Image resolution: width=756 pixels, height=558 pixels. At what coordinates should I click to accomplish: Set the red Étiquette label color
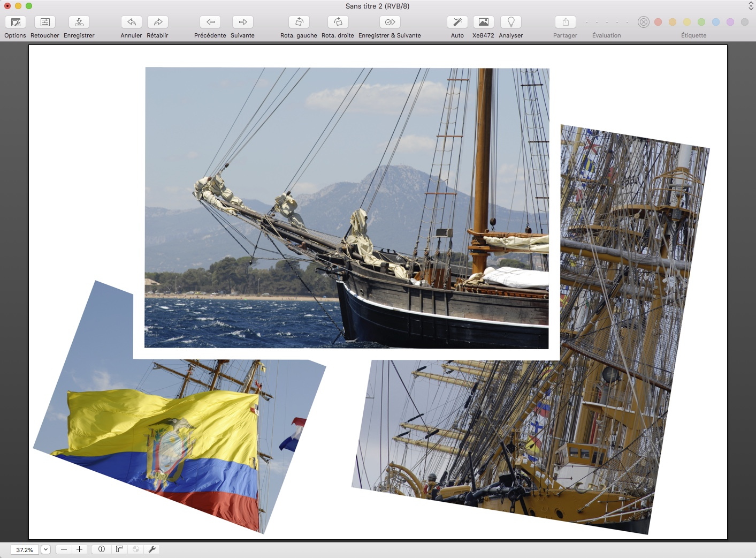coord(658,22)
